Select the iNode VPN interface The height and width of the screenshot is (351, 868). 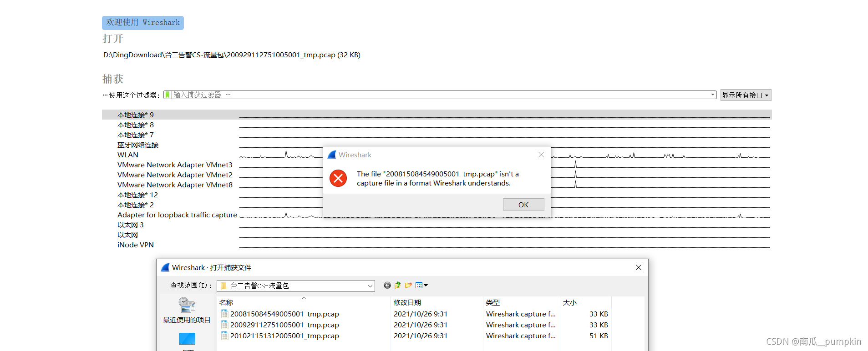136,245
